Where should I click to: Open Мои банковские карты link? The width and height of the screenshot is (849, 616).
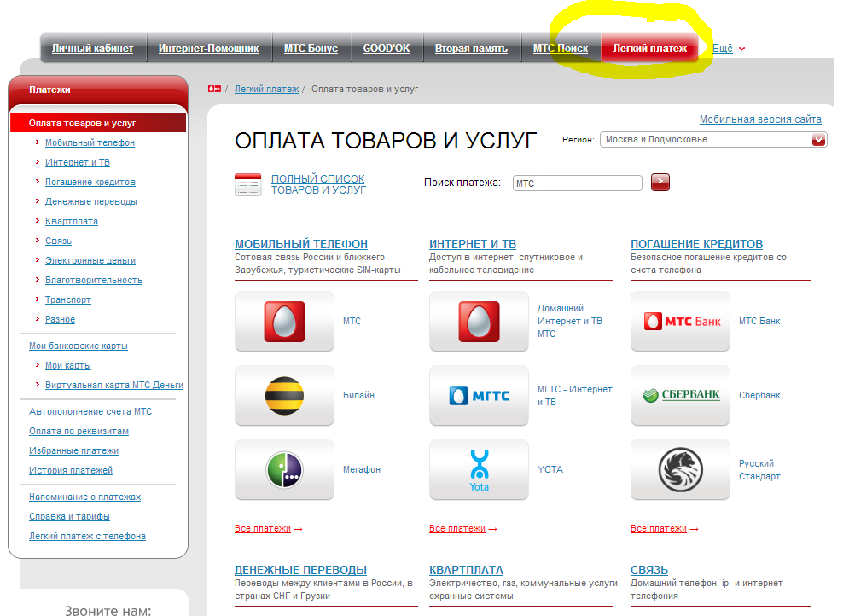point(79,346)
